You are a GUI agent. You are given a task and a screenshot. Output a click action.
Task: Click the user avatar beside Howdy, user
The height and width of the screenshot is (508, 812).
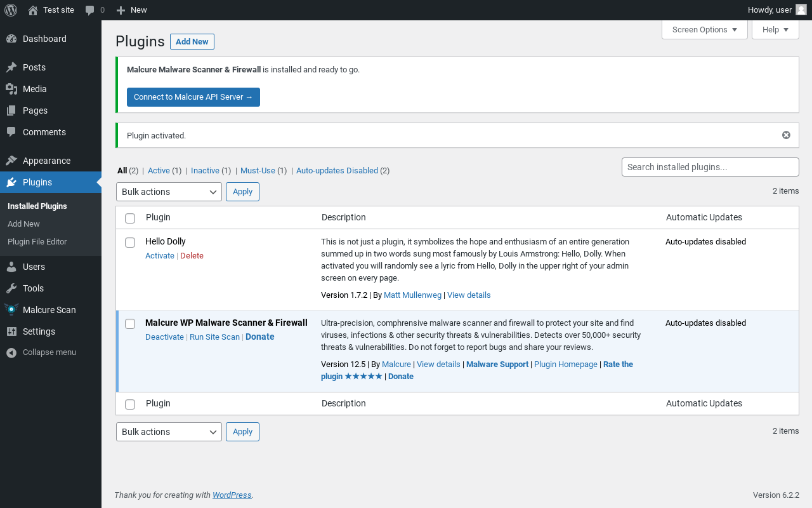point(801,10)
